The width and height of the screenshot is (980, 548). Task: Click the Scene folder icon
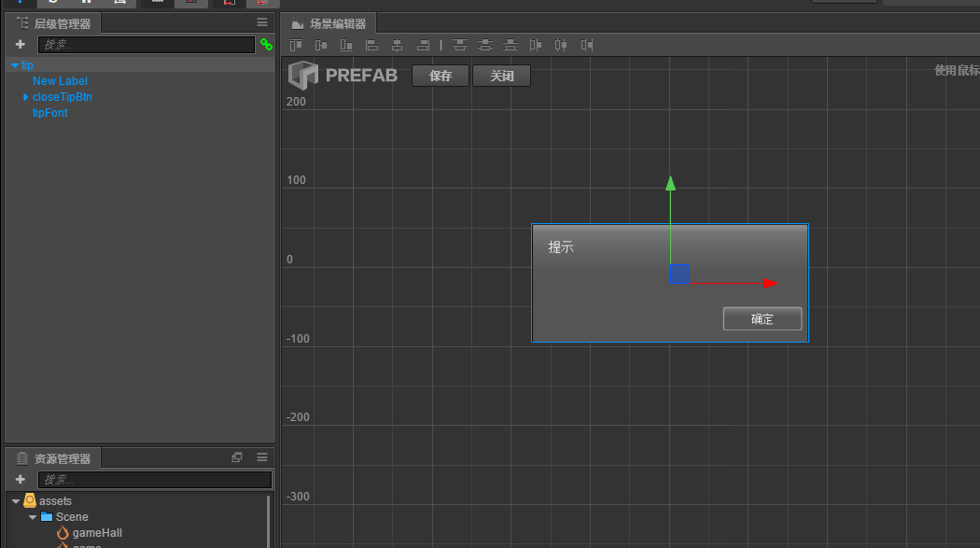click(x=47, y=517)
